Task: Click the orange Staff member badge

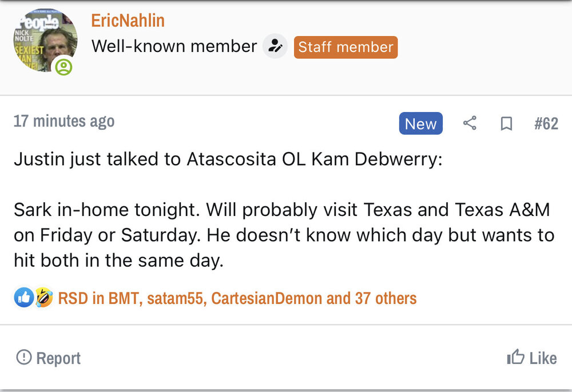Action: click(x=345, y=47)
